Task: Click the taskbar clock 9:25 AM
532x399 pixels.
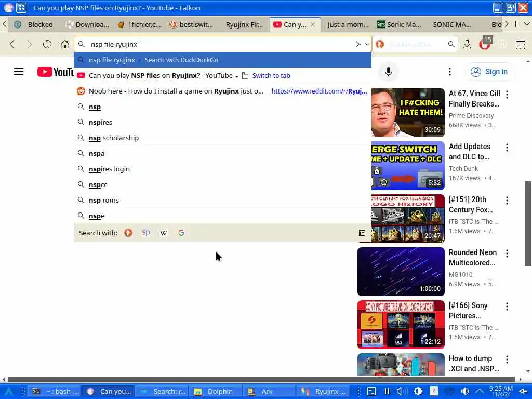Action: point(501,391)
